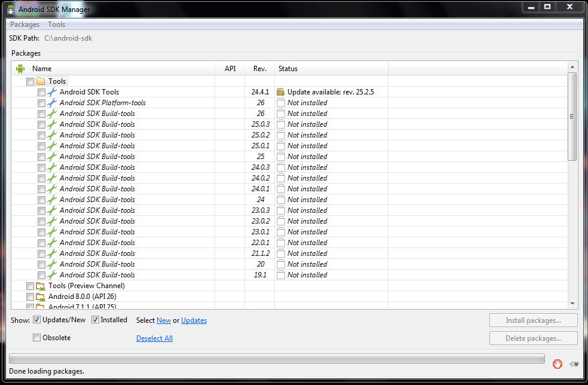Click the Delete packages button

click(x=533, y=338)
